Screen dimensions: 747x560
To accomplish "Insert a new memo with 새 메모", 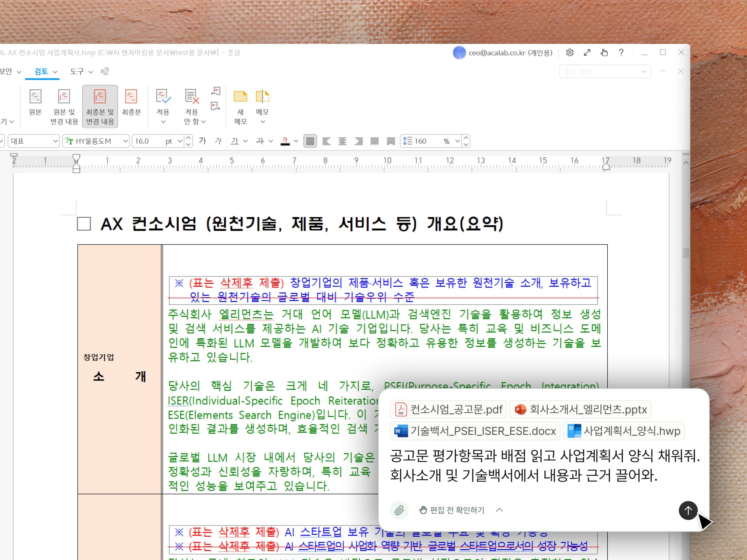I will pos(240,106).
